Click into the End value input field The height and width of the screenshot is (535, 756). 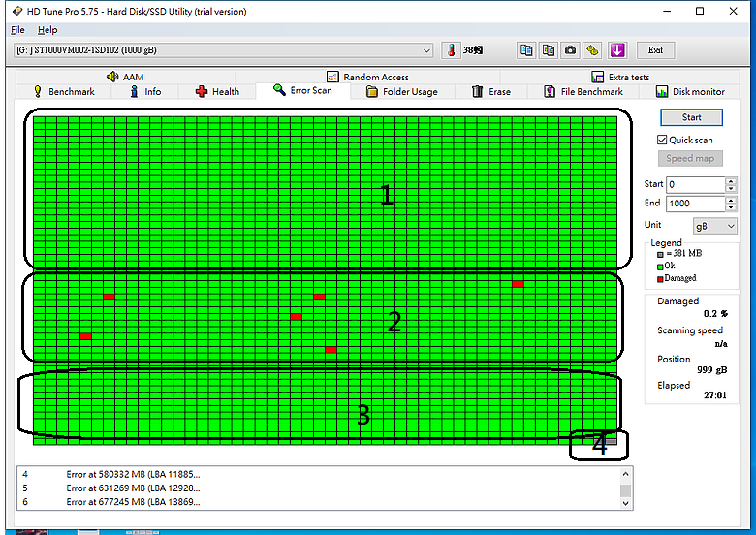[x=693, y=205]
